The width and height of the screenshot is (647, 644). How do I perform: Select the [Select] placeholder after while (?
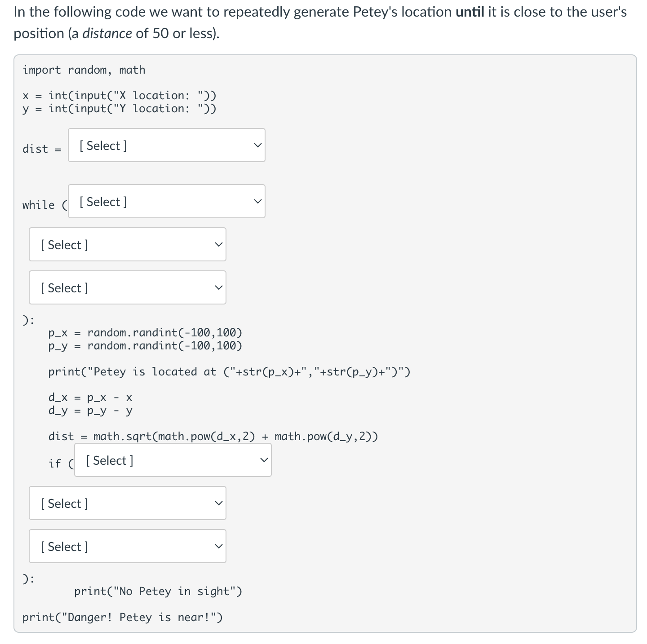(x=102, y=202)
